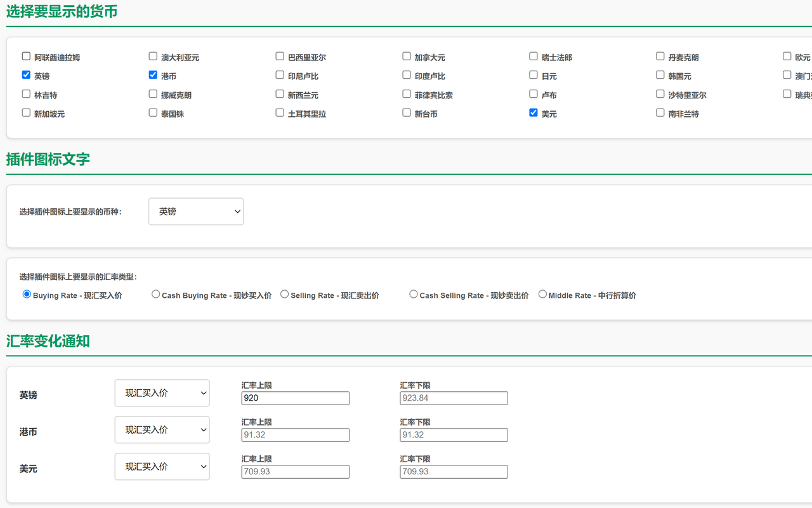Uncheck the 港币 currency checkbox

(152, 74)
